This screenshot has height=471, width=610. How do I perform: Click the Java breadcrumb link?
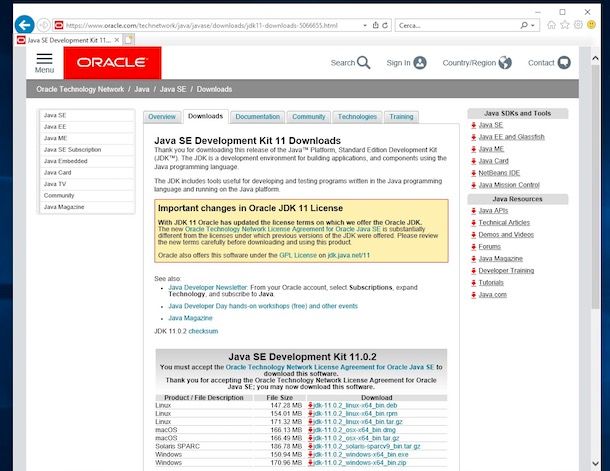click(142, 89)
